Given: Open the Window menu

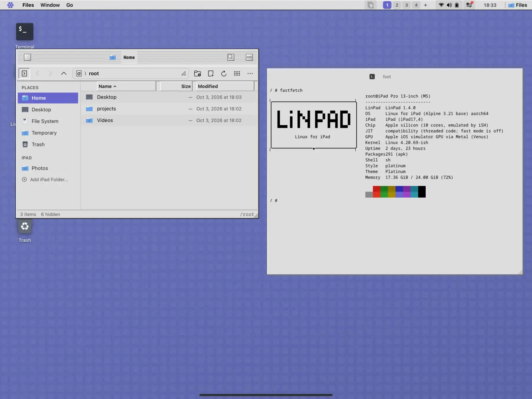Looking at the screenshot, I should 50,5.
